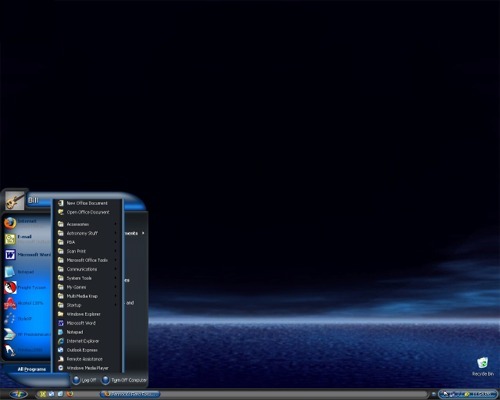Launch Microsoft Word from the pinned left list
The image size is (500, 400).
pos(10,255)
